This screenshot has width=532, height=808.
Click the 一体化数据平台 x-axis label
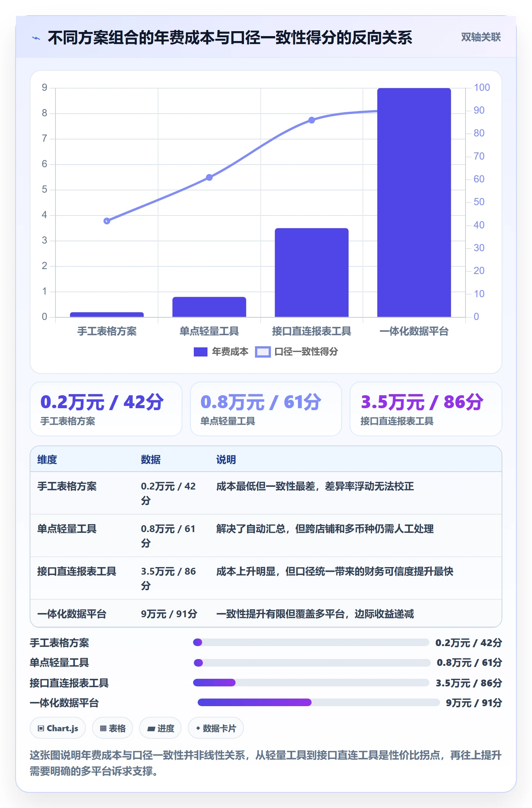[x=414, y=331]
